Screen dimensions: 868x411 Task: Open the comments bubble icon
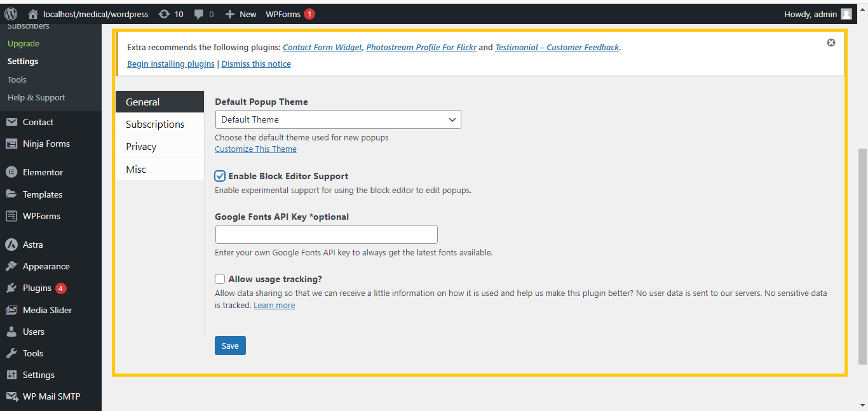[200, 14]
